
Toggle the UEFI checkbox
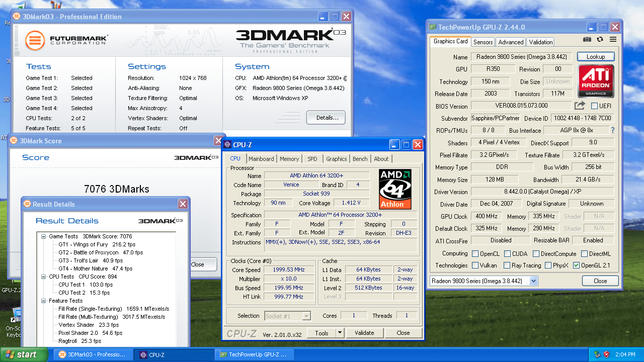(x=595, y=106)
